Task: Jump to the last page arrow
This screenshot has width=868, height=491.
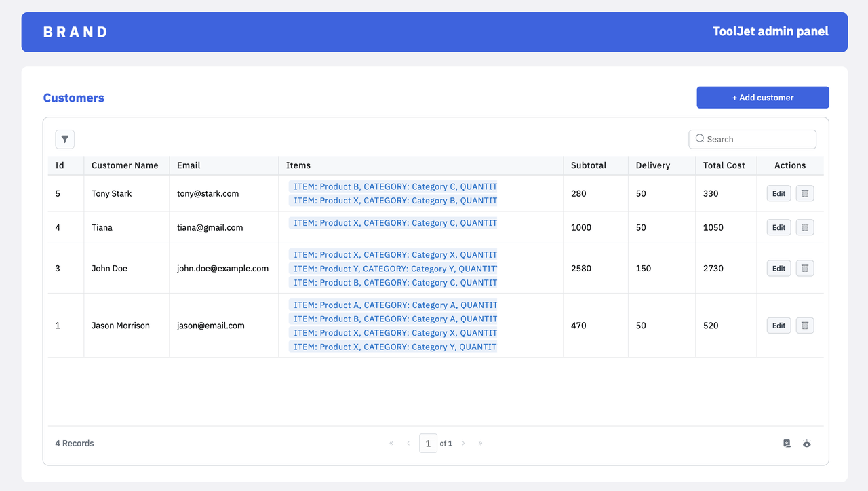Action: (480, 444)
